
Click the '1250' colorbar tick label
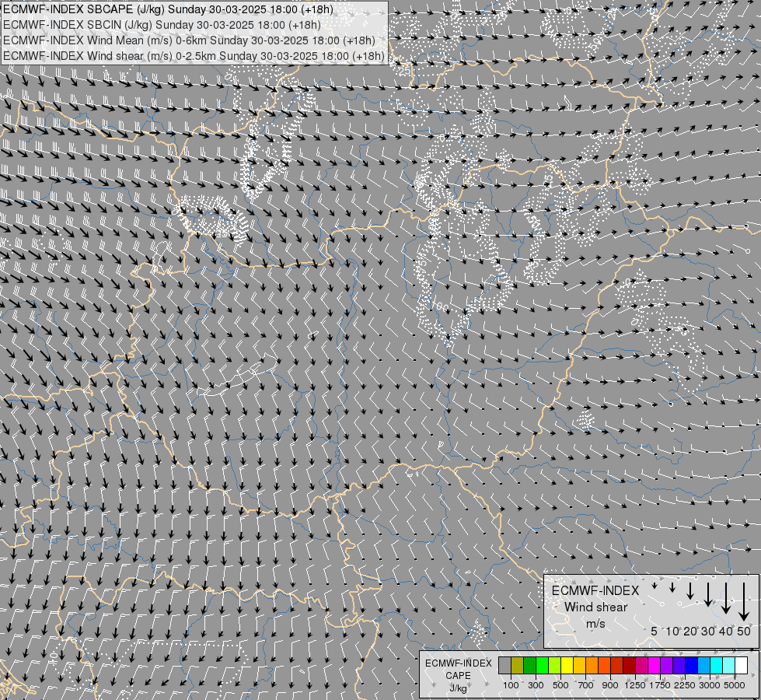click(x=635, y=685)
